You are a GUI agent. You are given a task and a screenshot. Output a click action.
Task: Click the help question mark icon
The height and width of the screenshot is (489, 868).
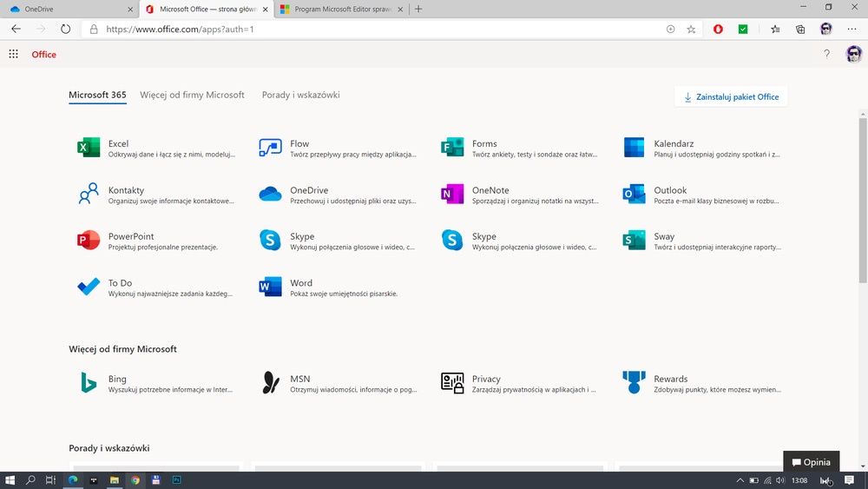826,54
